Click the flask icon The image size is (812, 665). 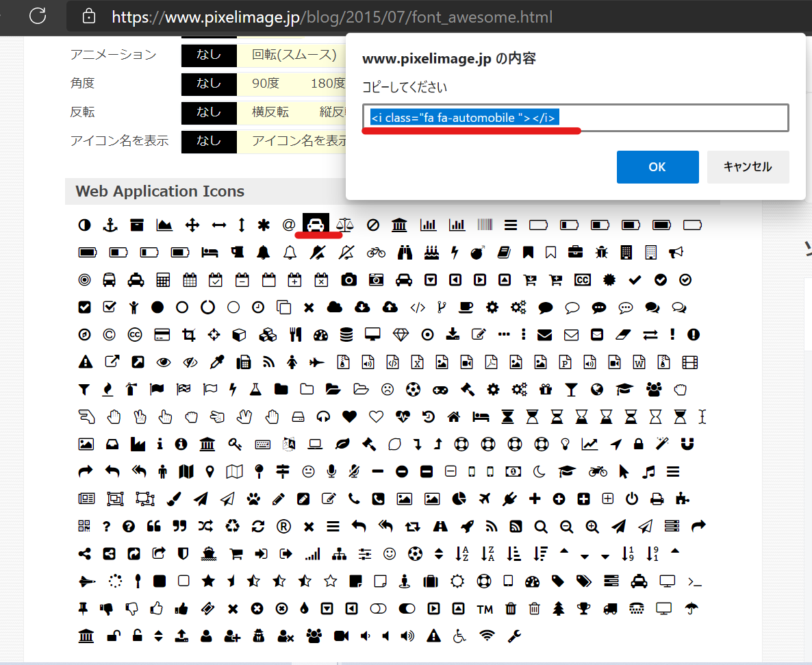[x=255, y=390]
